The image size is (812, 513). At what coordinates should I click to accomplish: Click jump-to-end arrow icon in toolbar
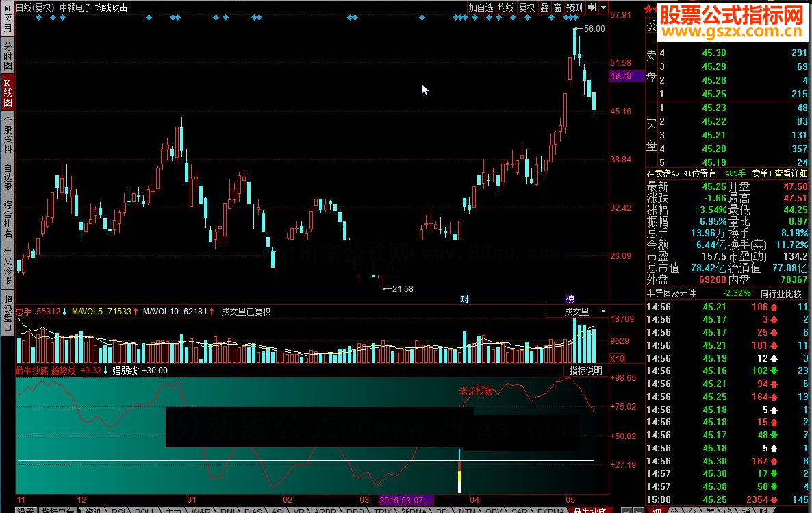pos(592,8)
